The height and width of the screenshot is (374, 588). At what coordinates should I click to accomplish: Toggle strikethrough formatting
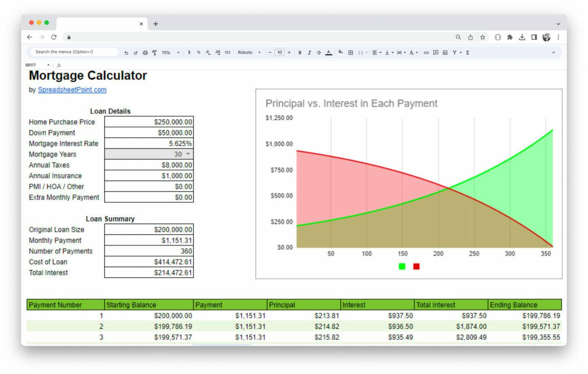(318, 52)
